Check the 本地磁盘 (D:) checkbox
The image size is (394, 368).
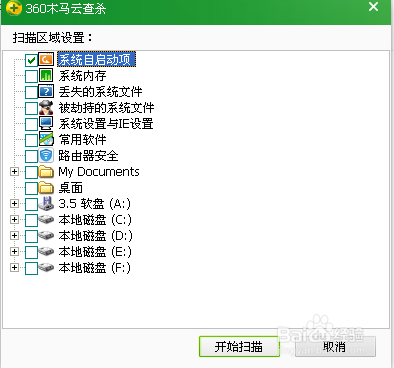[31, 236]
